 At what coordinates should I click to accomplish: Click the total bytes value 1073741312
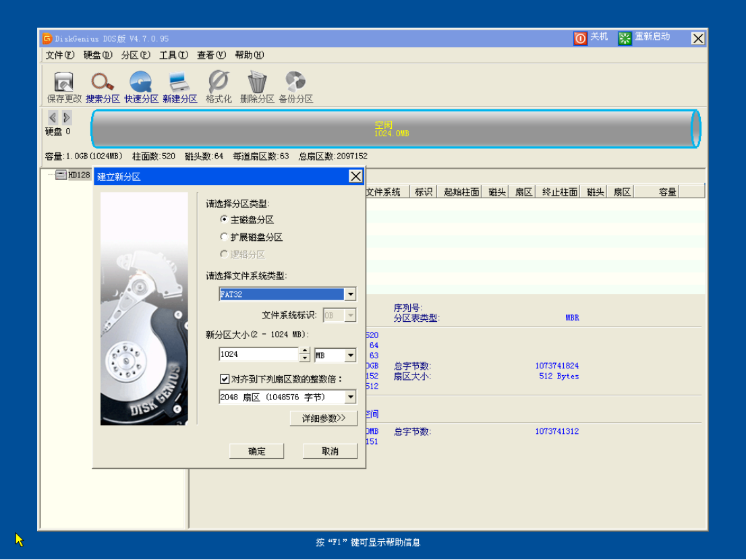click(x=556, y=432)
